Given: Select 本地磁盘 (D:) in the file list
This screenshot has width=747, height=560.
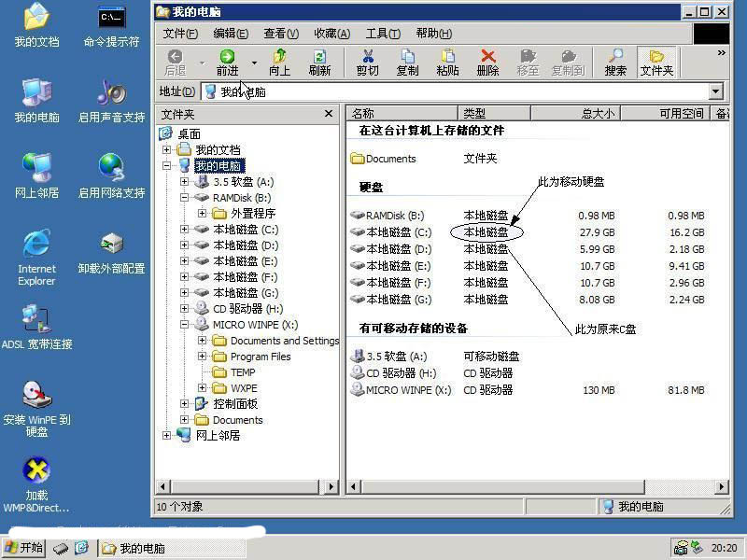Looking at the screenshot, I should pos(399,249).
